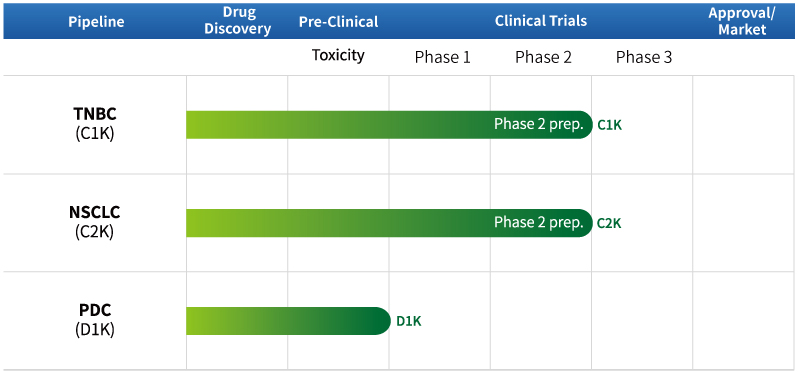This screenshot has height=372, width=798.
Task: Click the TNBC green progress bar
Action: (389, 125)
